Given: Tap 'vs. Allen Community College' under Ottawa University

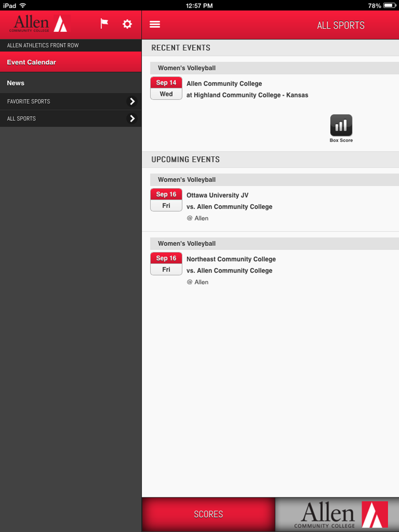Looking at the screenshot, I should pos(229,207).
